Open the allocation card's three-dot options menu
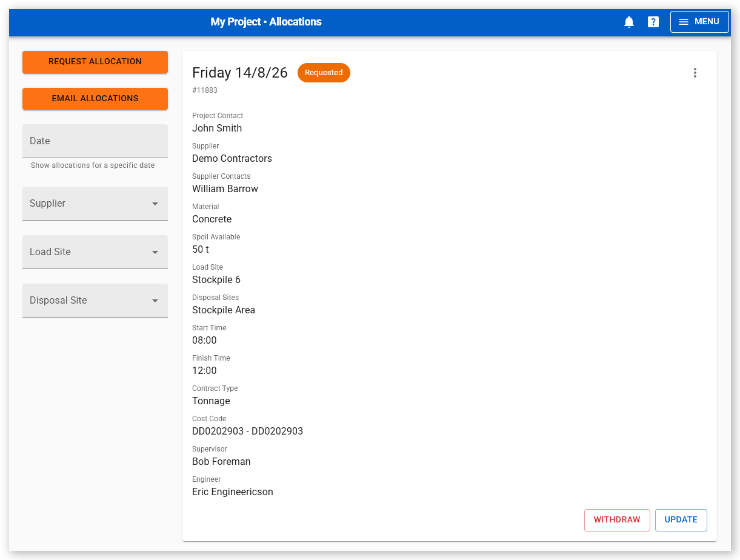740x560 pixels. [x=695, y=73]
